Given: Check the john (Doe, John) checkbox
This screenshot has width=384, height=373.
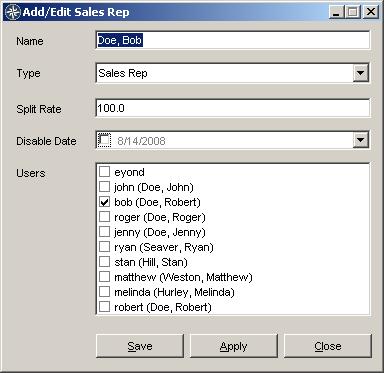Looking at the screenshot, I should (x=104, y=187).
